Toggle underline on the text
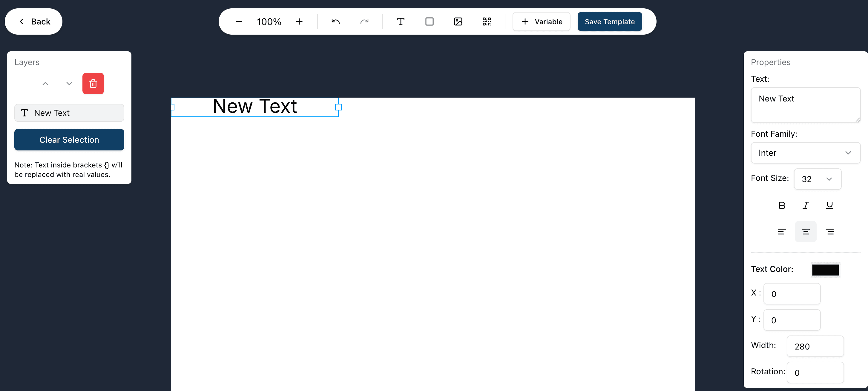868x391 pixels. [829, 205]
